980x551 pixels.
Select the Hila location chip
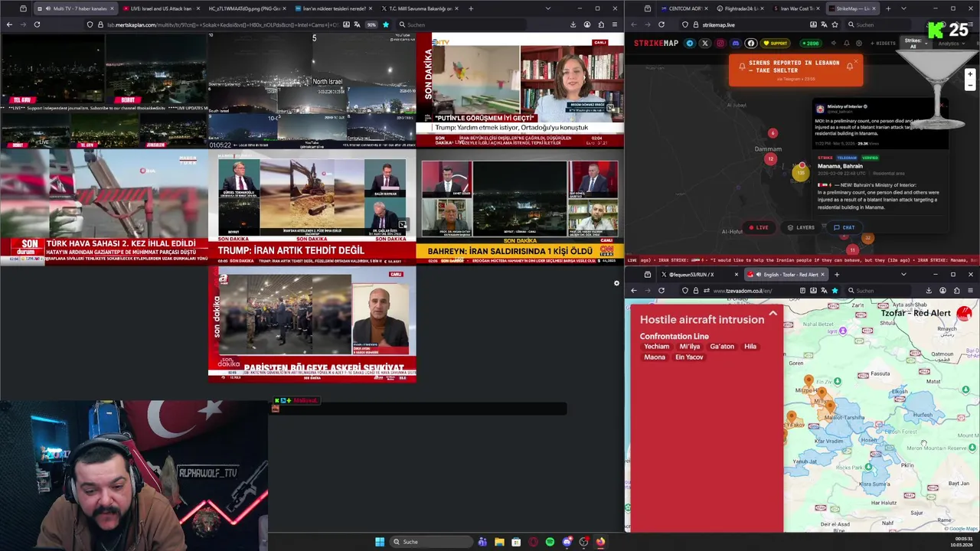[750, 347]
